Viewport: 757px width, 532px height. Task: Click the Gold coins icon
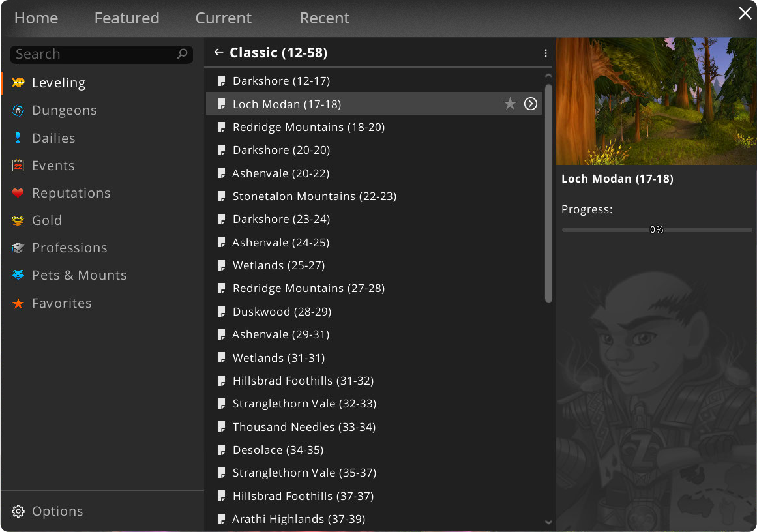18,220
